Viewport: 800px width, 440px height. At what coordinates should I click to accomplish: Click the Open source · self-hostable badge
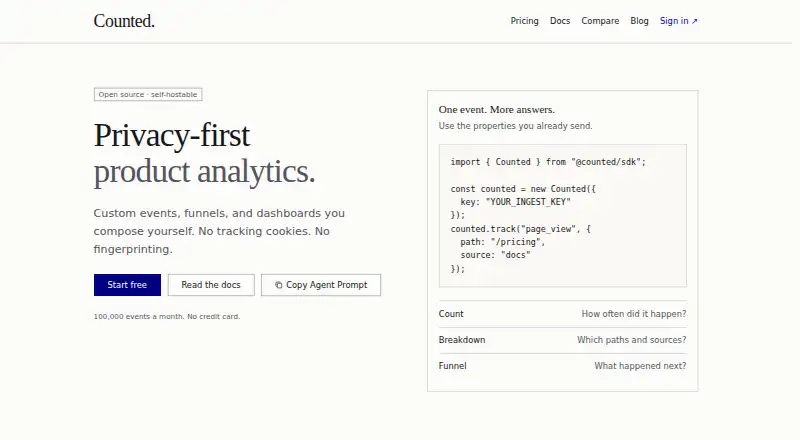tap(148, 94)
